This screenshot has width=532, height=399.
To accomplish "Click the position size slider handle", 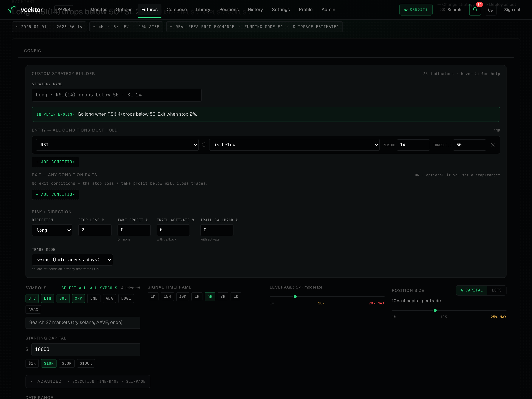I will 435,310.
